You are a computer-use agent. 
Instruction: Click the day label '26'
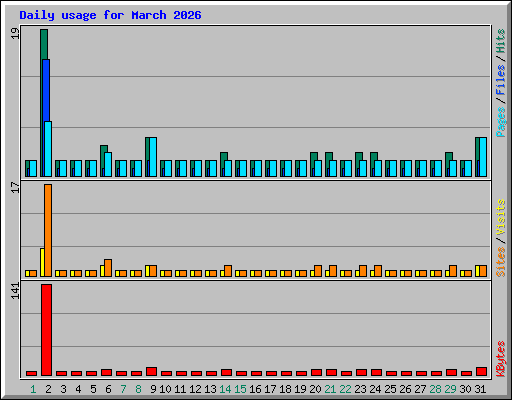click(x=405, y=389)
